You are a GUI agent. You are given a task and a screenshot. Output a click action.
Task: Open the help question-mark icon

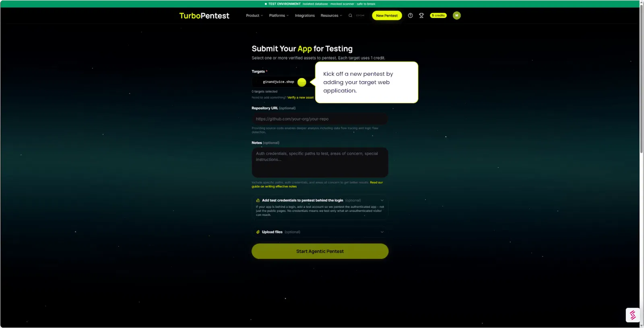(x=410, y=16)
